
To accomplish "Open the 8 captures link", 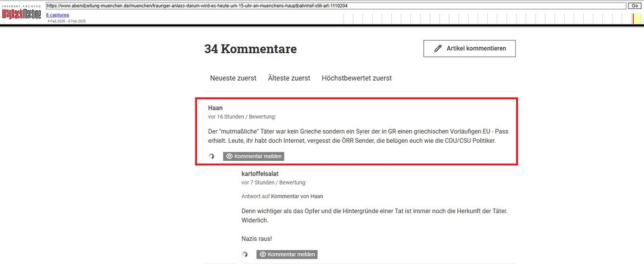I will point(57,14).
